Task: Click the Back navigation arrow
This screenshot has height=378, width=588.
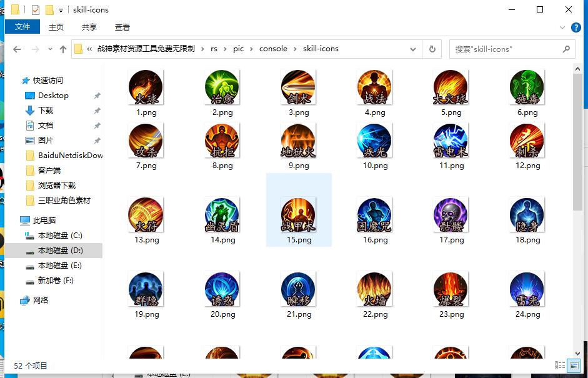Action: 17,49
